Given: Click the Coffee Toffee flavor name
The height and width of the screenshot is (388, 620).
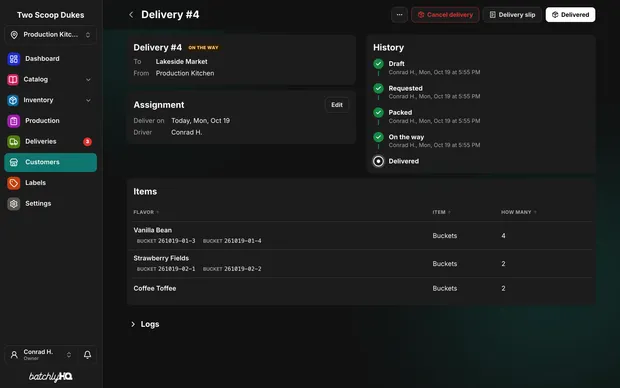Looking at the screenshot, I should click(x=155, y=289).
